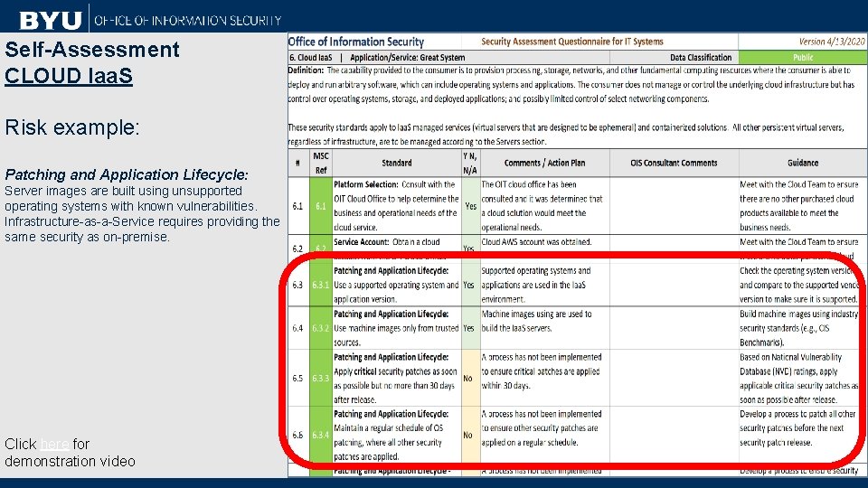Select the green 'Public' data classification cell

pos(802,58)
